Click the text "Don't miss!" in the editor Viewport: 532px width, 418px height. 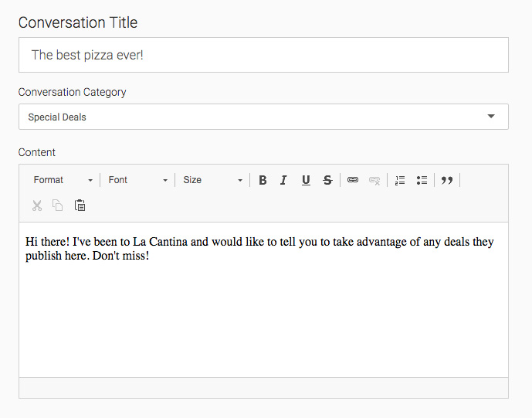point(120,256)
